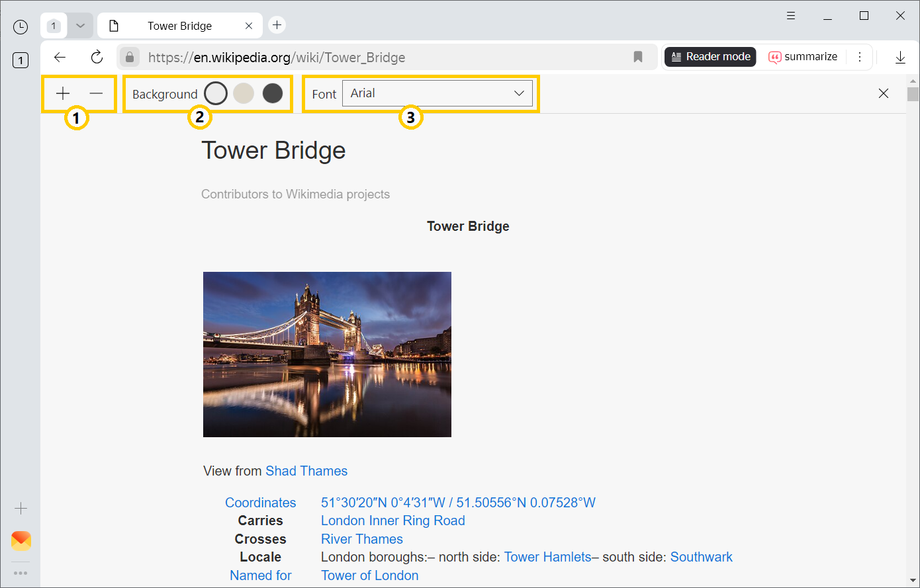This screenshot has height=588, width=920.
Task: Select the dark background swatch
Action: click(x=272, y=93)
